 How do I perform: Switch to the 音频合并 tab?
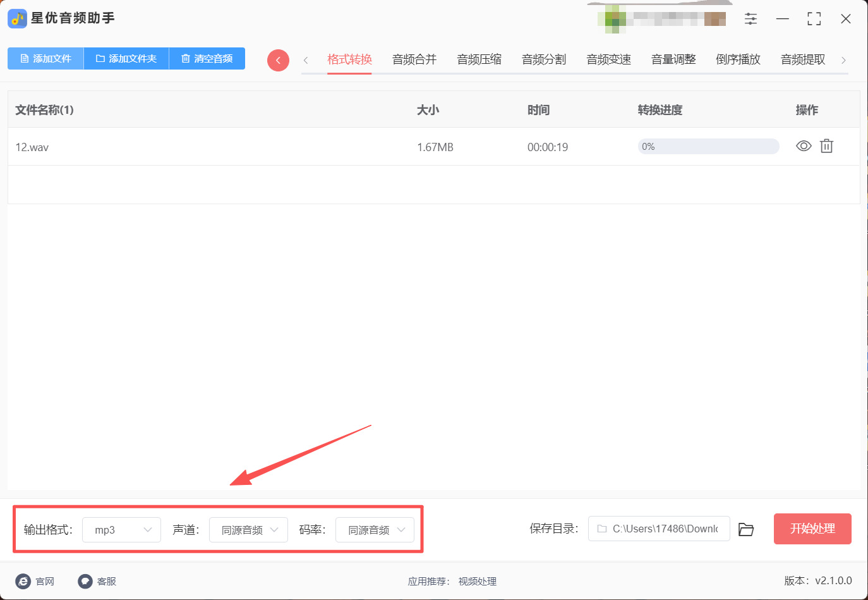[414, 59]
